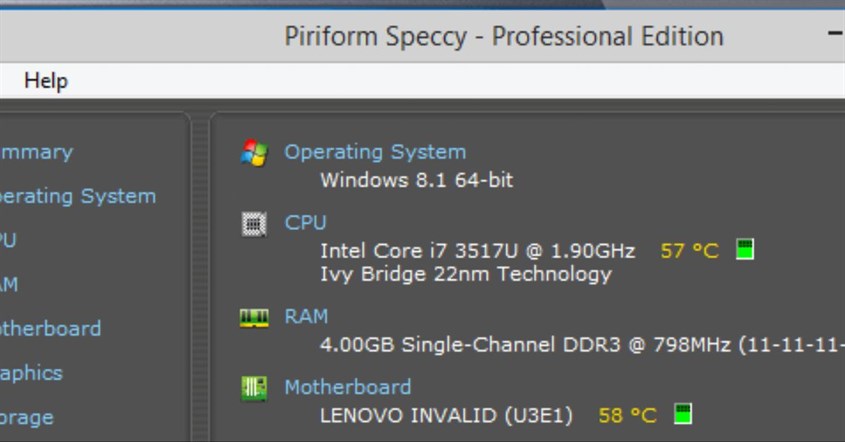Select Storage in the left sidebar

26,418
